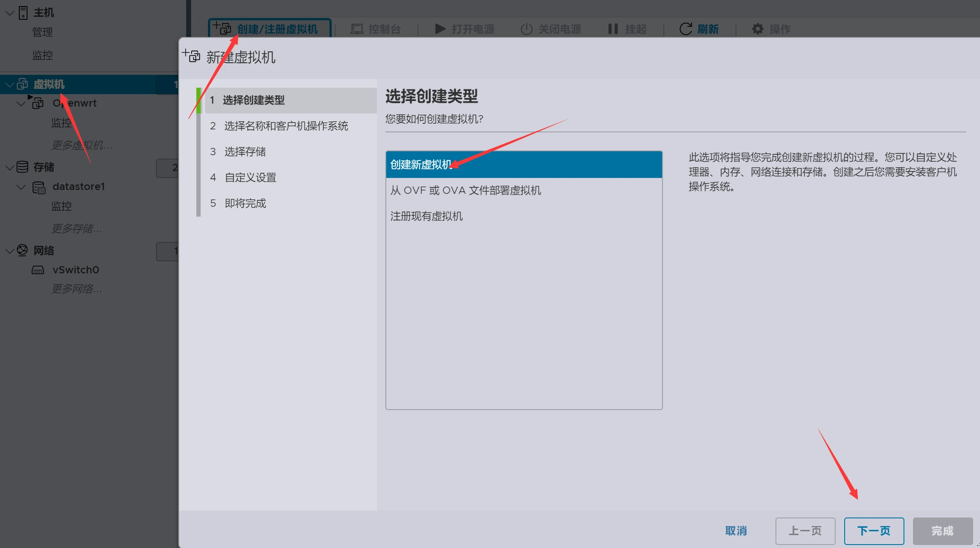Screen dimensions: 980x548
Task: Click the pause icon beside 挂起
Action: click(x=613, y=29)
